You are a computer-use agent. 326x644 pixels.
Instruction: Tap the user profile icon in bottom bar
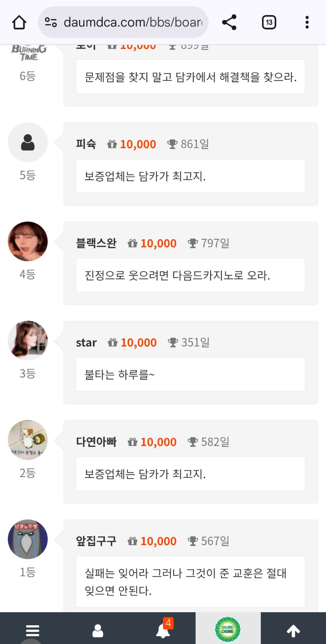pyautogui.click(x=98, y=631)
